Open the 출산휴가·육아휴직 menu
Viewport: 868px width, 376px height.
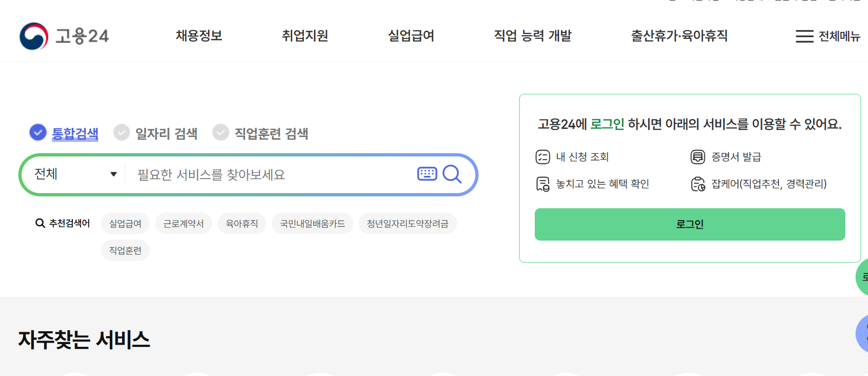click(679, 36)
